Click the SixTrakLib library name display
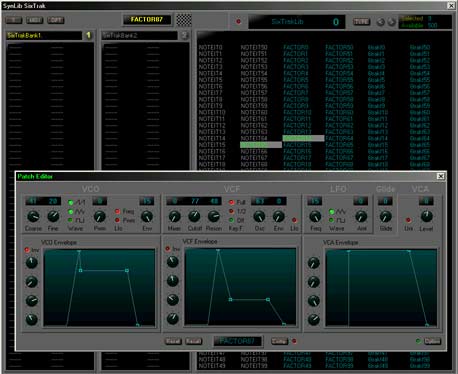458x374 pixels. pos(297,22)
